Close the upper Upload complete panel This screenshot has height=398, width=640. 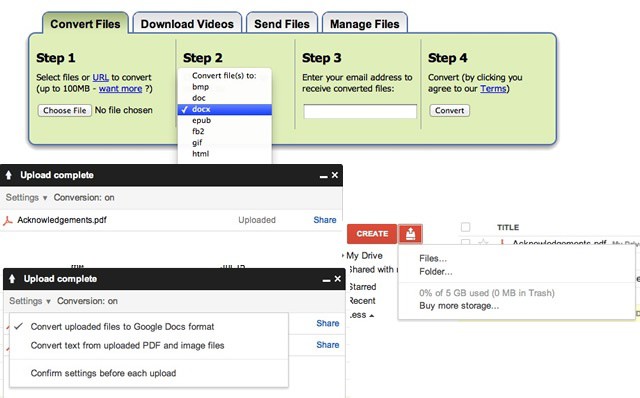(x=335, y=175)
